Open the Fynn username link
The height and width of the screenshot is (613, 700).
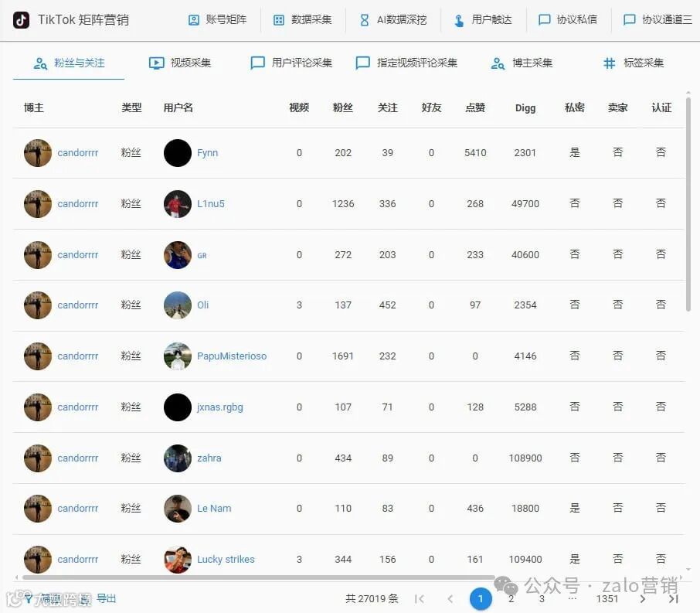(208, 153)
